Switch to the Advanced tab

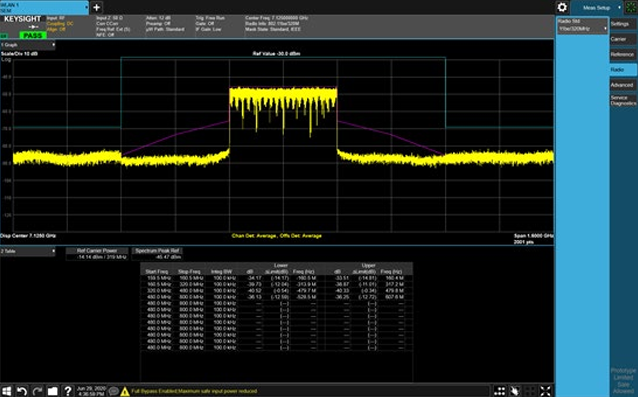click(x=622, y=85)
